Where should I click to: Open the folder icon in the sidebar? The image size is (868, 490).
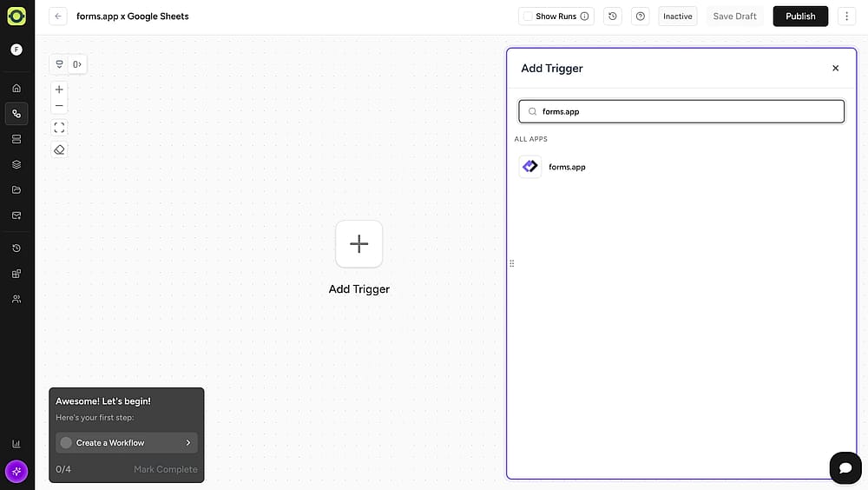pos(16,190)
